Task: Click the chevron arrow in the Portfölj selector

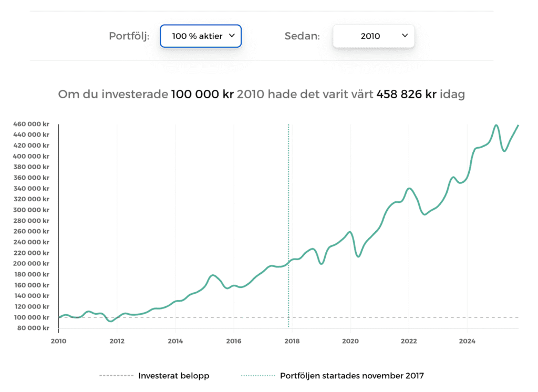Action: [232, 36]
